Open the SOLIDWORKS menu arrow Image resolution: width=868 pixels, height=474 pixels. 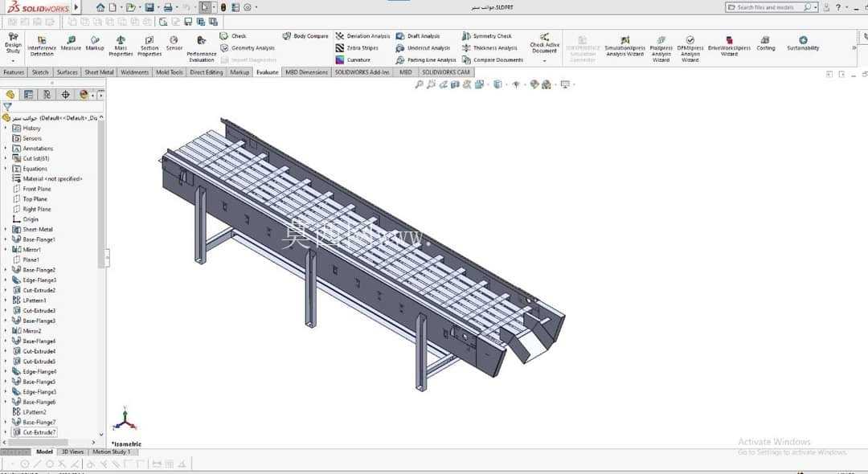tap(76, 7)
